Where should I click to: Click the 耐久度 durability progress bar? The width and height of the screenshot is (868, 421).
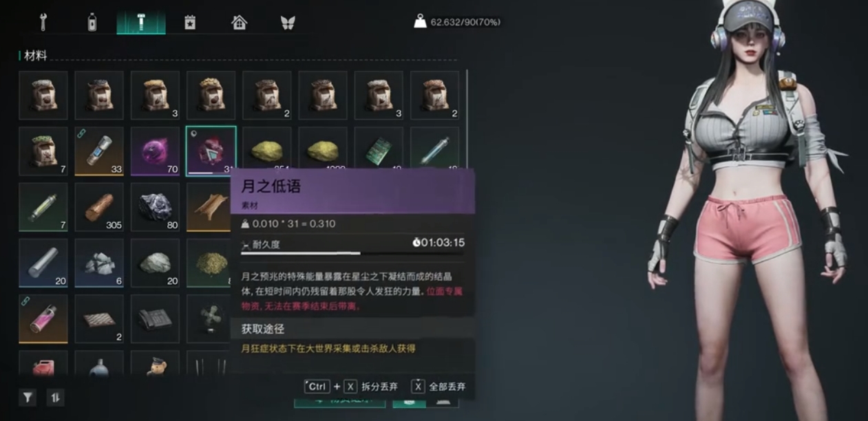tap(353, 254)
